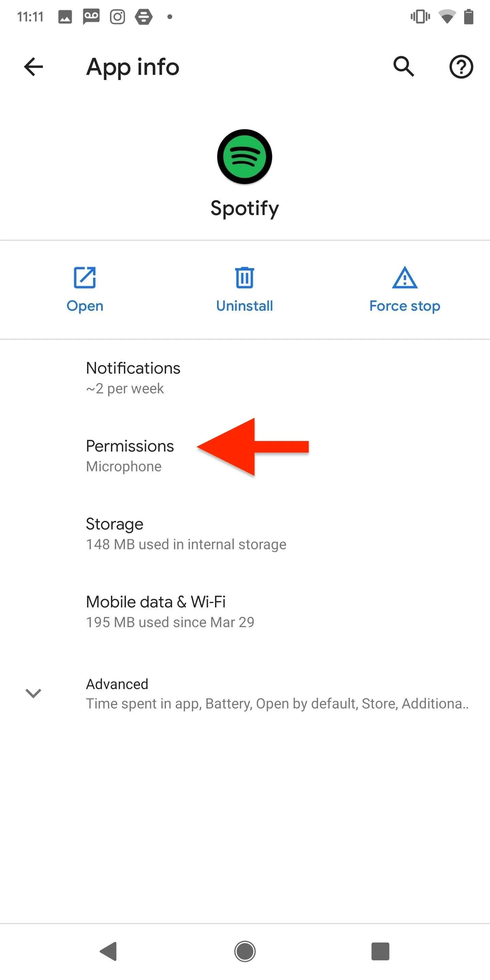
Task: Expand the Advanced section chevron
Action: [x=33, y=693]
